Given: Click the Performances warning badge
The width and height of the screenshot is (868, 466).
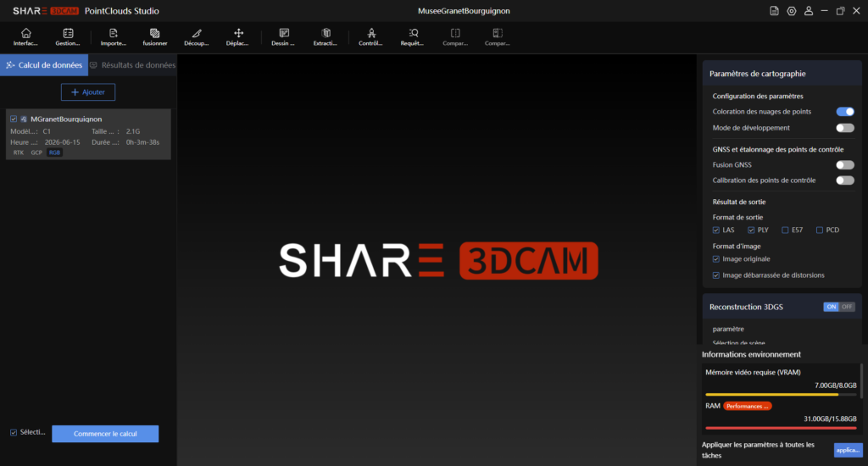Looking at the screenshot, I should 748,406.
